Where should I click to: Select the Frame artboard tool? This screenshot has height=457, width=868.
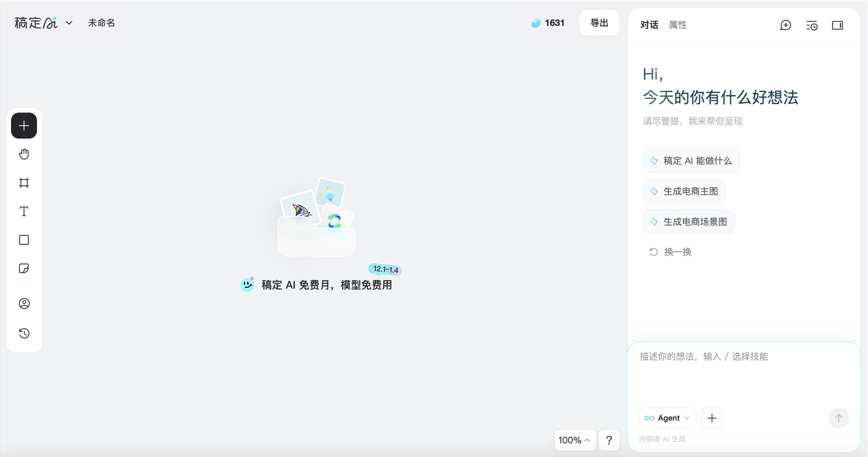coord(24,183)
